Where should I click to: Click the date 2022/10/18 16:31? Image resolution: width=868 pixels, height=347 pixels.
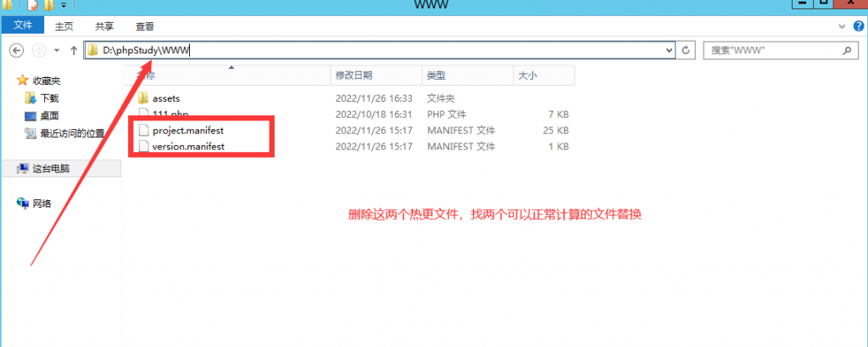(x=374, y=115)
